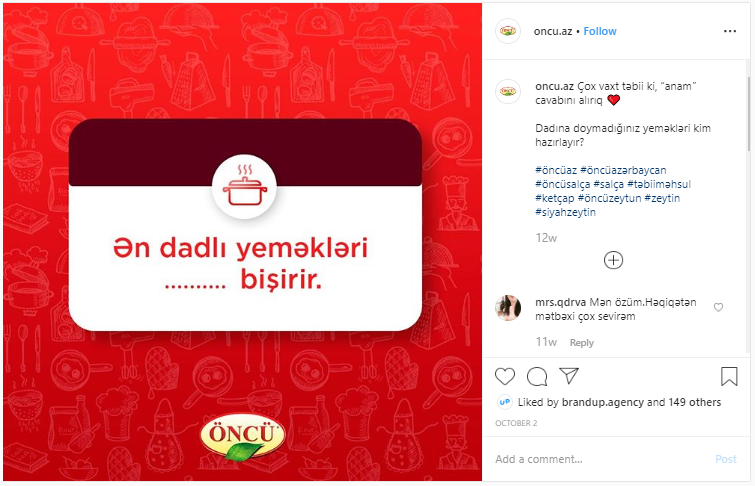Open the #ketçap hashtag link
This screenshot has height=486, width=755.
coord(555,198)
